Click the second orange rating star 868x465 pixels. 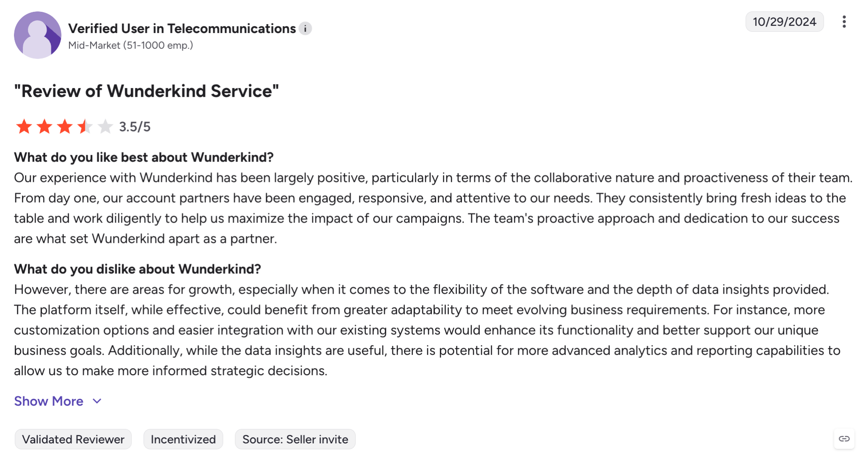click(x=44, y=126)
